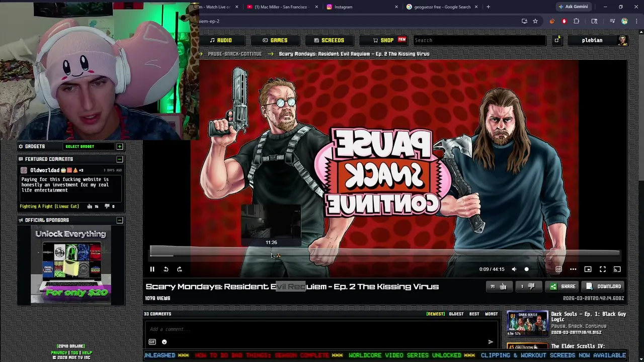Screen dimensions: 644x362
Task: Open Fighting A Fight (Linear Cut) link
Action: point(49,207)
